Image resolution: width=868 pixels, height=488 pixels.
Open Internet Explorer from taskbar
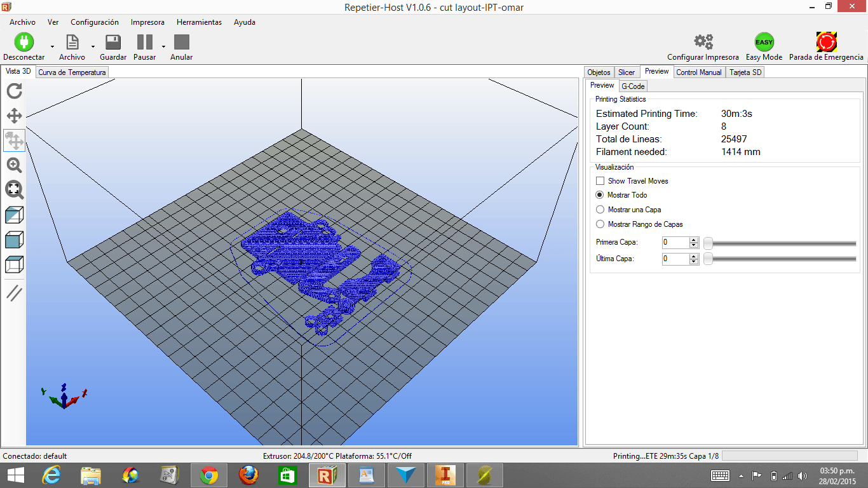point(51,475)
